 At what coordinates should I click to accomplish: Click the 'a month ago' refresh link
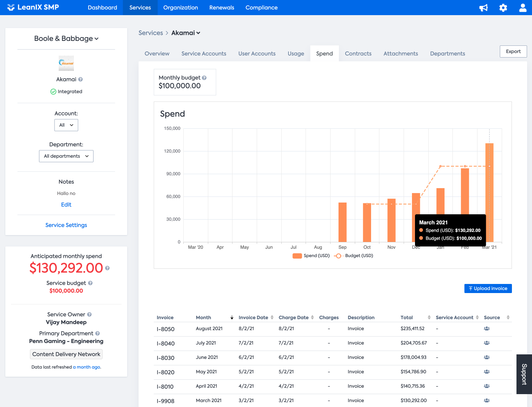click(x=87, y=367)
